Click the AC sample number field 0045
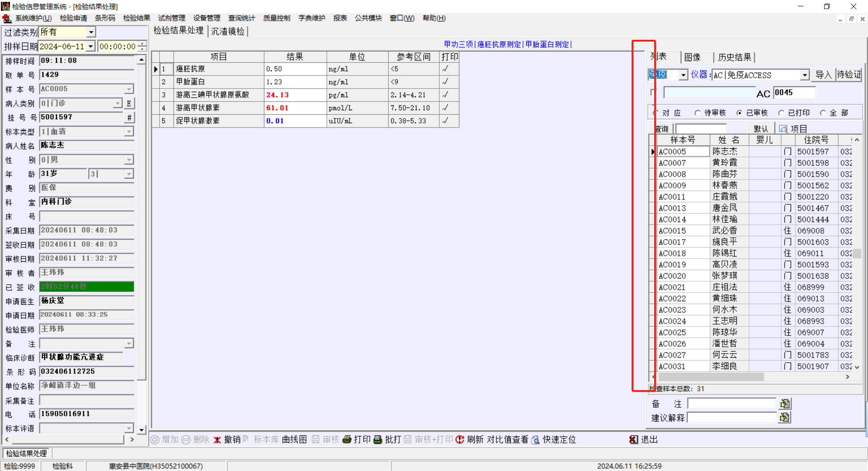The width and height of the screenshot is (868, 471). 794,93
